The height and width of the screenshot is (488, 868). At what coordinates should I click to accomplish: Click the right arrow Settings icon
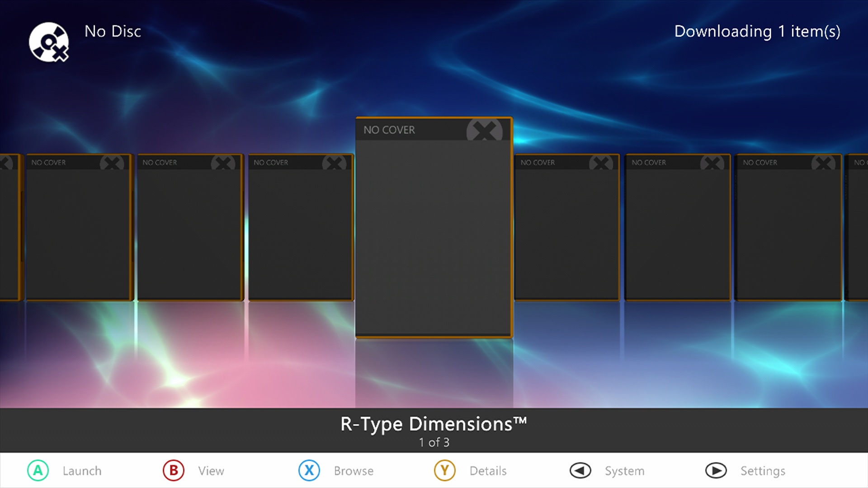tap(716, 470)
